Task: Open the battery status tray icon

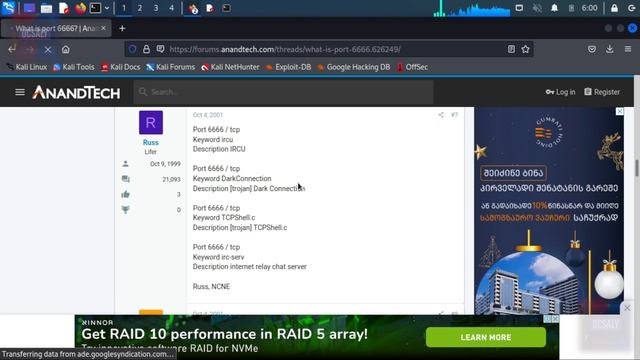Action: click(x=571, y=8)
